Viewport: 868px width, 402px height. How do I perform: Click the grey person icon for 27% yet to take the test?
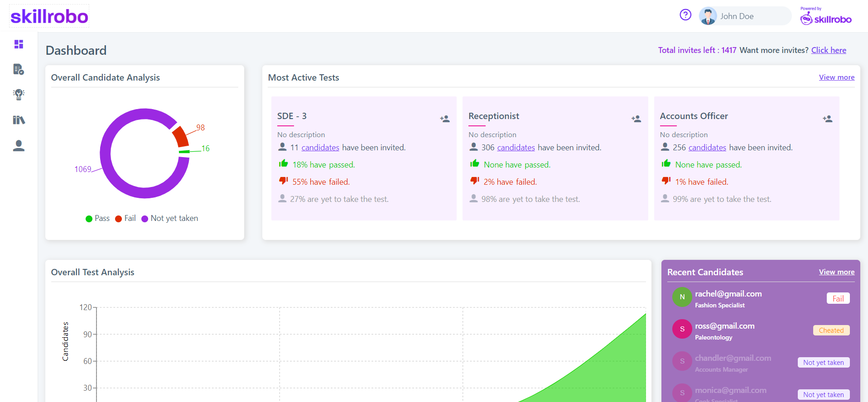282,198
